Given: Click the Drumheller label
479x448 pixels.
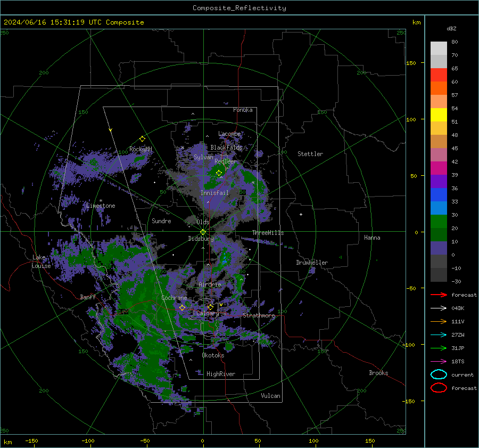Looking at the screenshot, I should pyautogui.click(x=312, y=263).
